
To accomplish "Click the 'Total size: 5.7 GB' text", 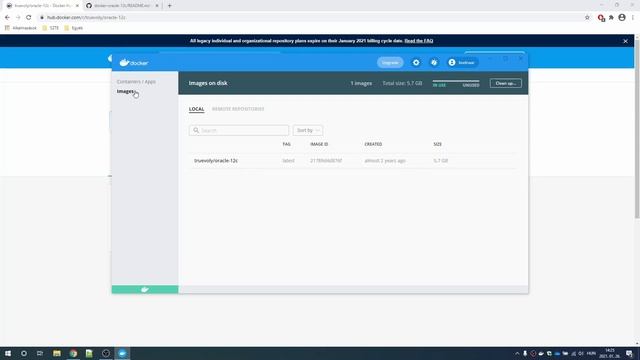I will pyautogui.click(x=402, y=83).
